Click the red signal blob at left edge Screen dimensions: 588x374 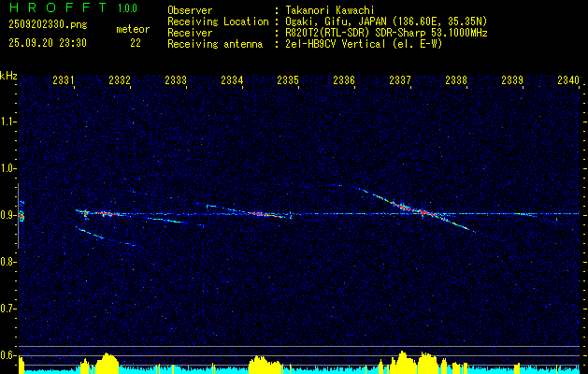point(22,216)
